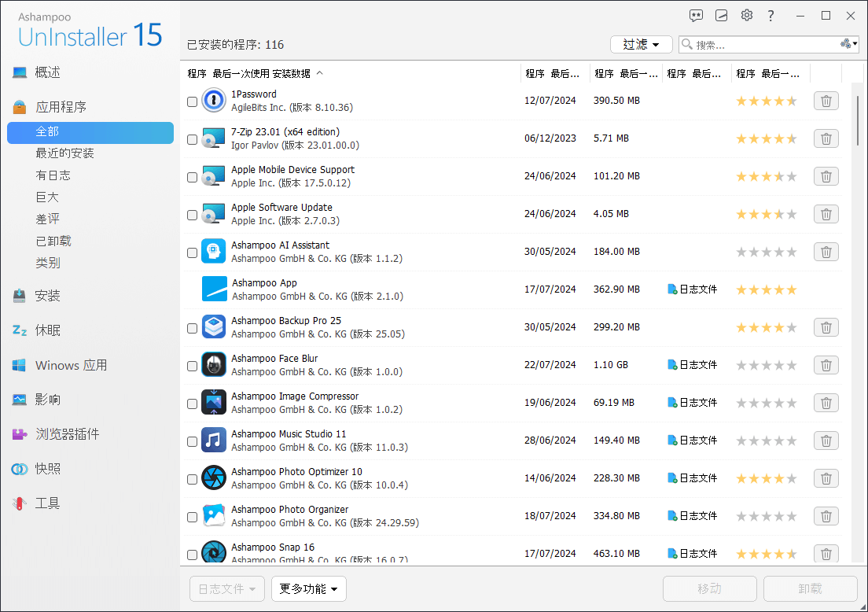Viewport: 868px width, 612px height.
Task: Click the program search field
Action: tap(767, 44)
